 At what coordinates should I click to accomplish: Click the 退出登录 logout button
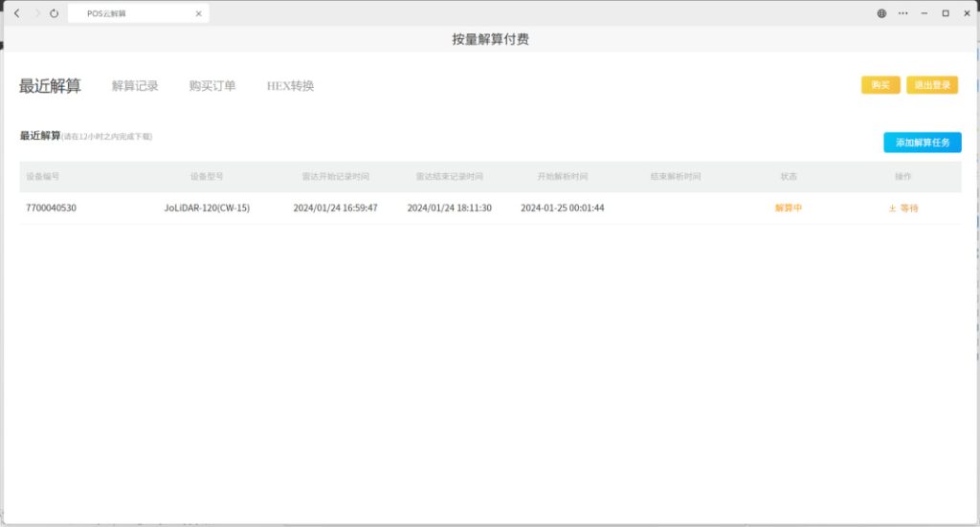(x=931, y=85)
